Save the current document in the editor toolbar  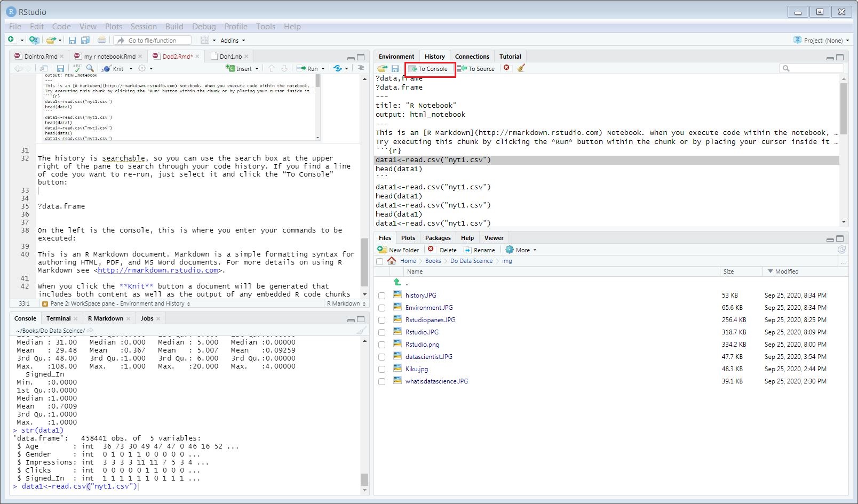click(x=60, y=69)
